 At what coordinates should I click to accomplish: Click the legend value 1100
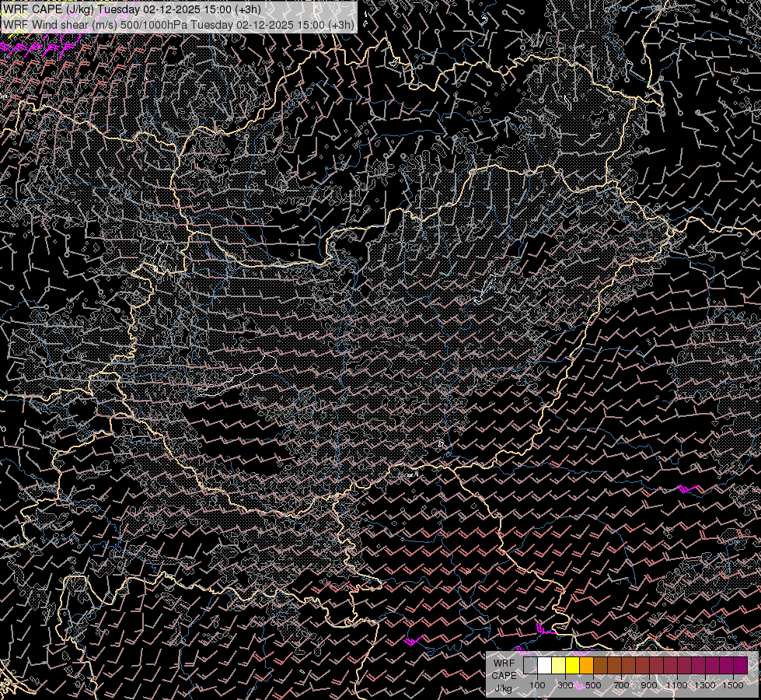[x=677, y=685]
